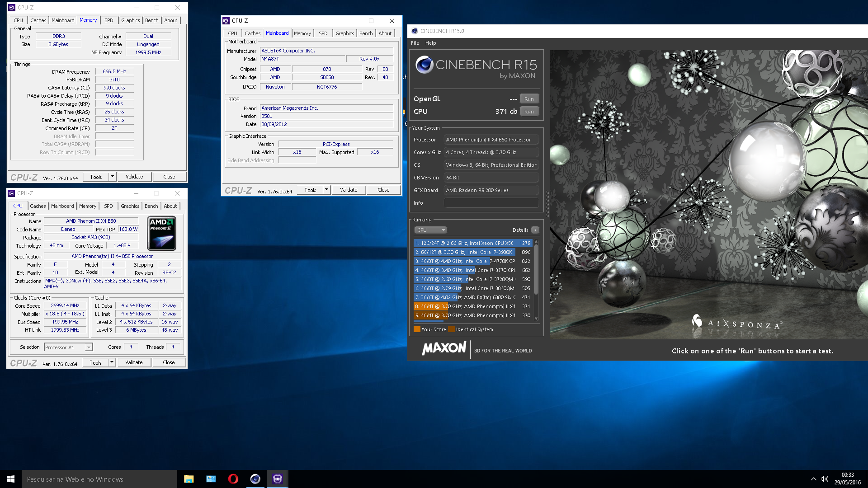Open the Caches tab in Memory CPU-Z window
The height and width of the screenshot is (488, 868).
(x=38, y=20)
